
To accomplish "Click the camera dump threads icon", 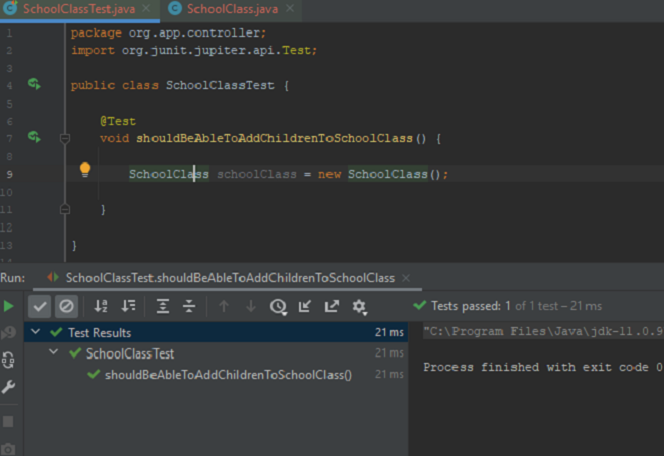I will (8, 449).
